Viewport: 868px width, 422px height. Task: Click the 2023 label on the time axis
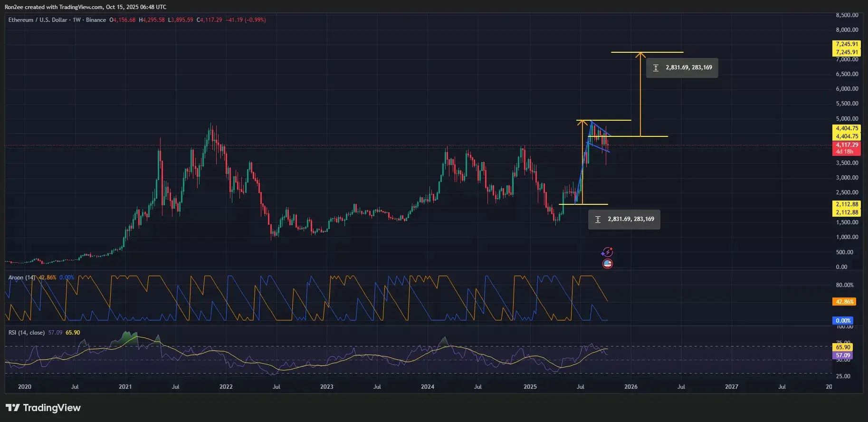tap(326, 387)
